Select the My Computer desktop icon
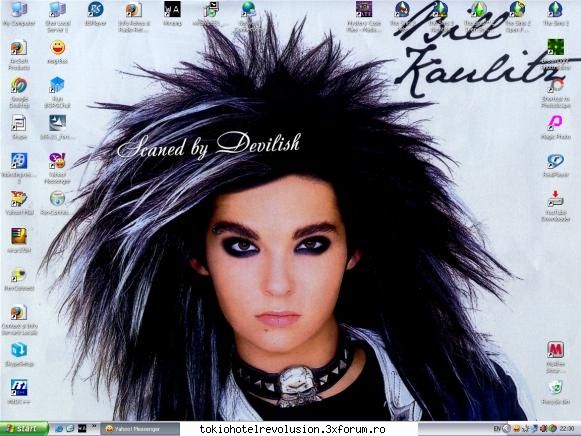 [x=19, y=13]
